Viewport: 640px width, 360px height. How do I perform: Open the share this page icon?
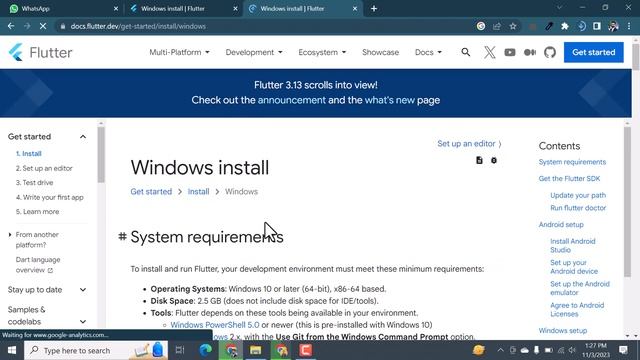pos(497,26)
